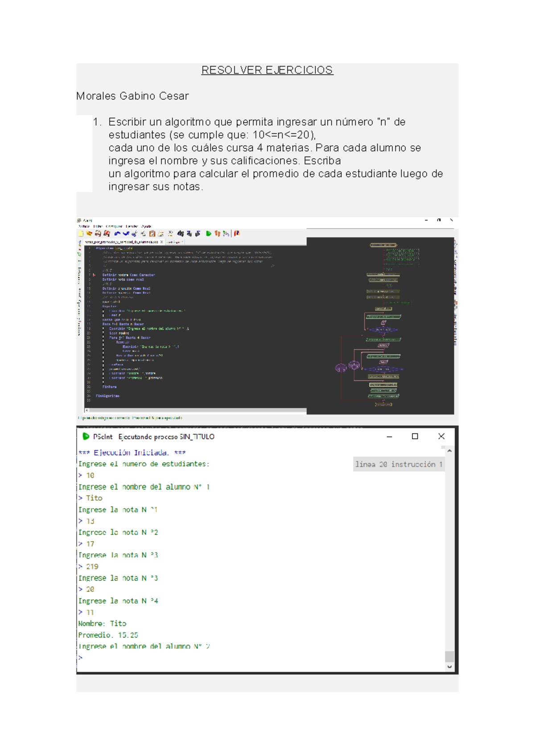535x756 pixels.
Task: Click the horizontal scrollbar left arrow in editor
Action: pos(87,410)
